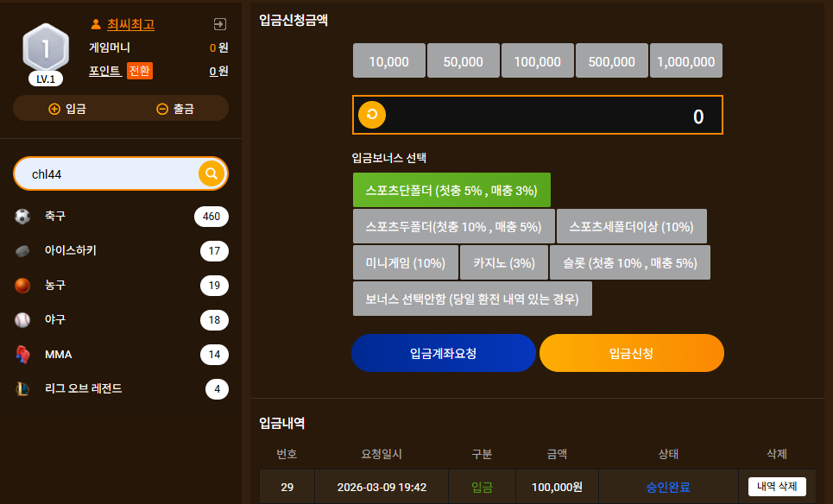Select 스포츠단폴더 deposit bonus option

point(451,190)
